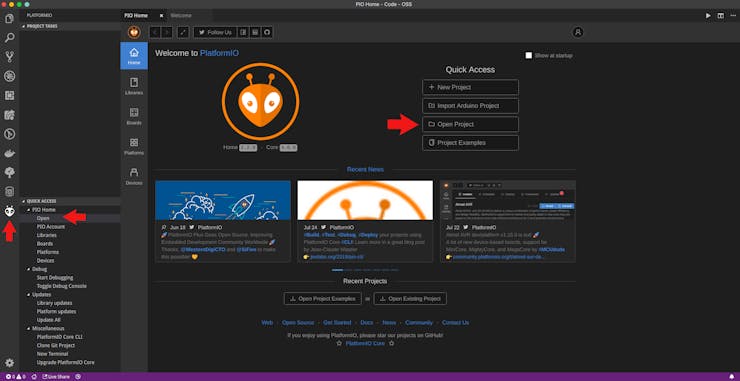Click the Open Existing Project button
Viewport: 740px width, 381px height.
point(410,299)
